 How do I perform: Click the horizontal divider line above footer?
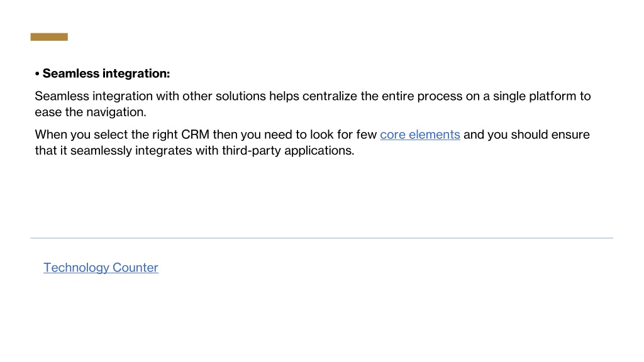[321, 238]
